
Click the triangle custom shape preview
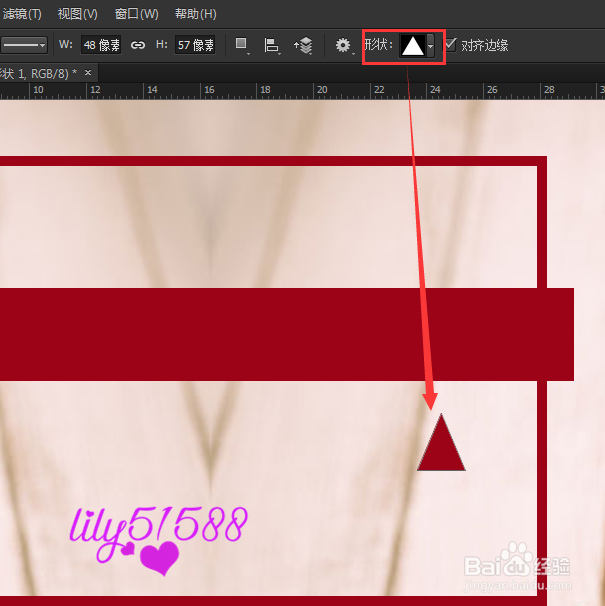click(412, 46)
